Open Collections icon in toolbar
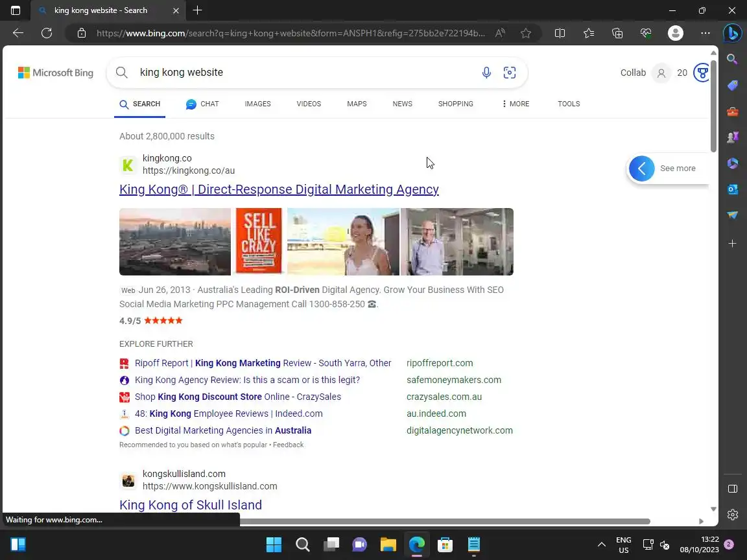Screen dimensions: 747x560 click(x=617, y=33)
